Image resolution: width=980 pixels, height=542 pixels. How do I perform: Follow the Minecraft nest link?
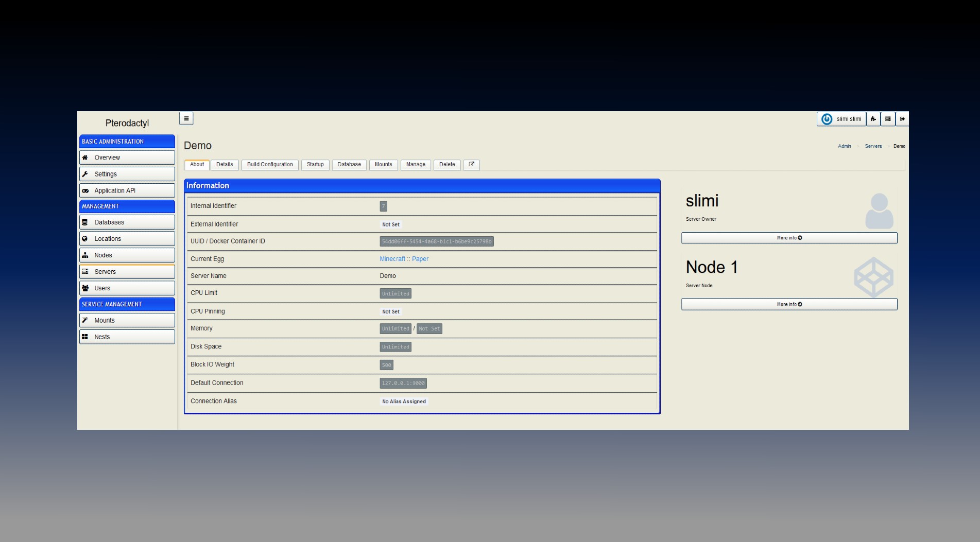[392, 259]
